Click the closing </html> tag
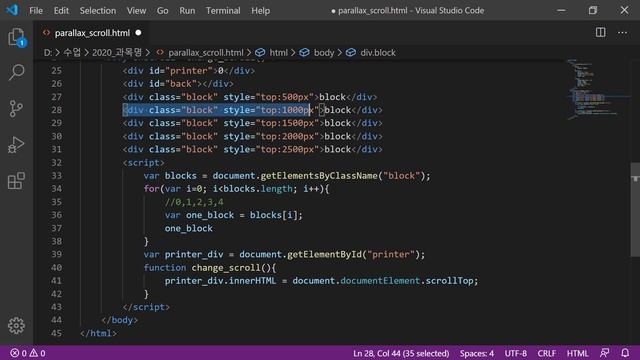The image size is (640, 360). tap(98, 333)
